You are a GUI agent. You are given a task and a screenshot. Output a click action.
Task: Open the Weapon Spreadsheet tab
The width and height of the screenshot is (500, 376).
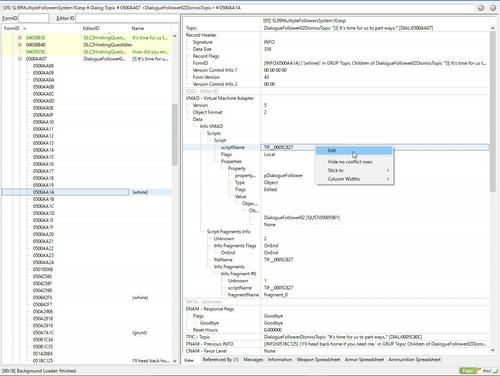(x=318, y=360)
